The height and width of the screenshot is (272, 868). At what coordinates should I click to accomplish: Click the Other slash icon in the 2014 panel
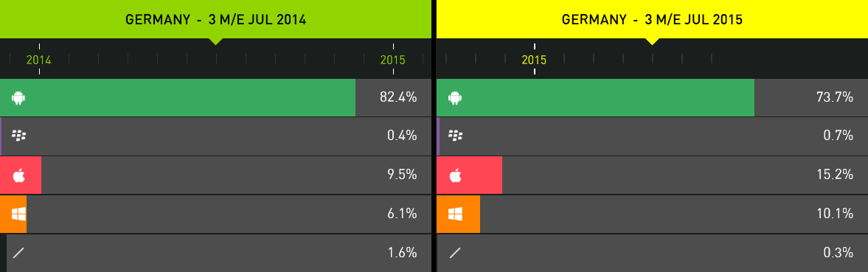19,254
